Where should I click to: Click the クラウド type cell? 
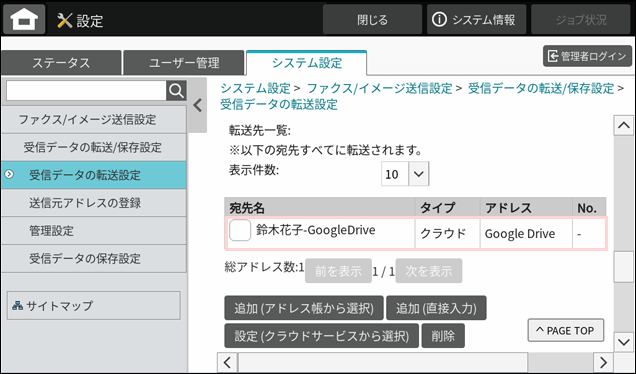(x=447, y=233)
